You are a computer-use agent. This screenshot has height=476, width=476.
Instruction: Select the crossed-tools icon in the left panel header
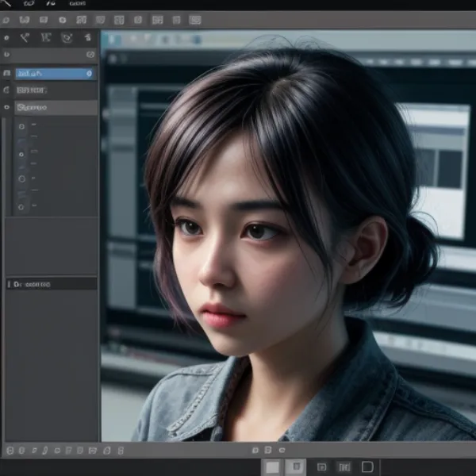pos(25,37)
